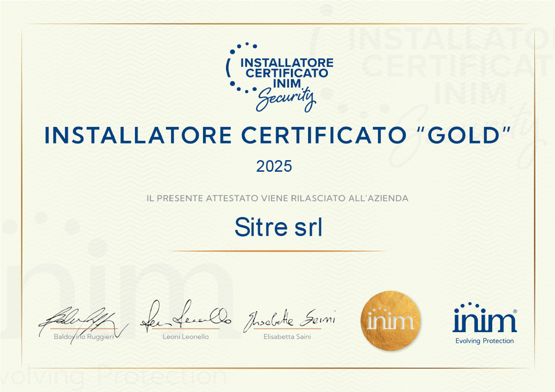Select the Installatore Certificato "GOLD" heading
The height and width of the screenshot is (392, 555).
tap(277, 136)
